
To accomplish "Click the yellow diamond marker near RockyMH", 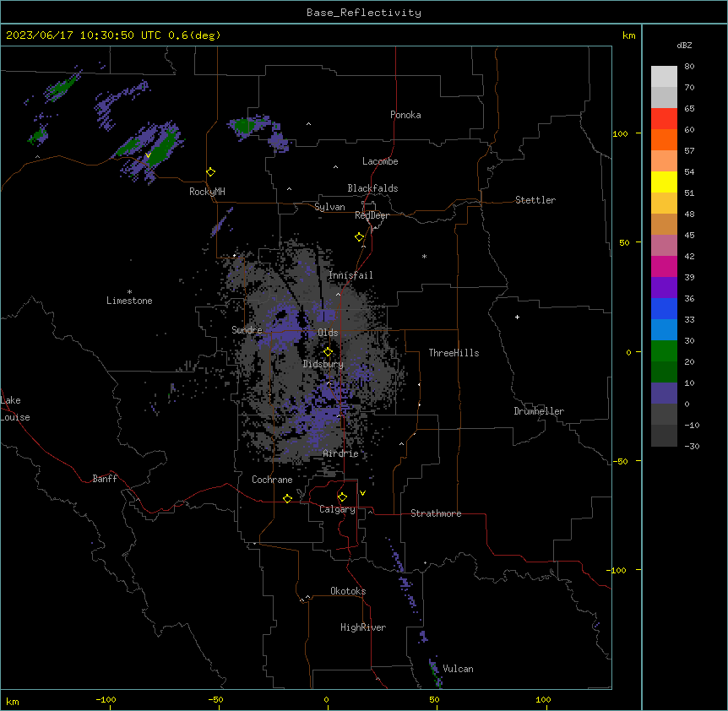I will [211, 172].
